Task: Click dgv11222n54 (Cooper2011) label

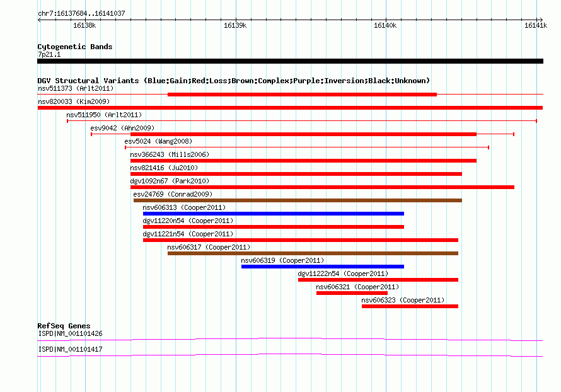Action: [343, 274]
